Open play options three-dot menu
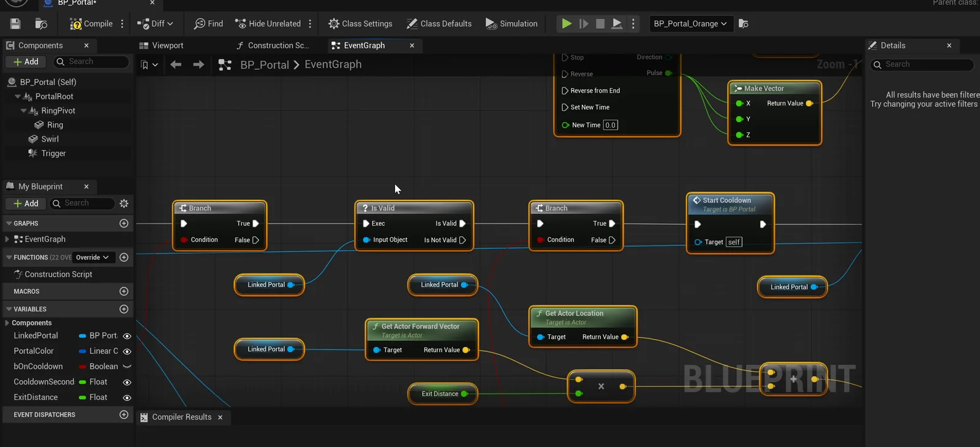This screenshot has height=447, width=980. (x=633, y=24)
